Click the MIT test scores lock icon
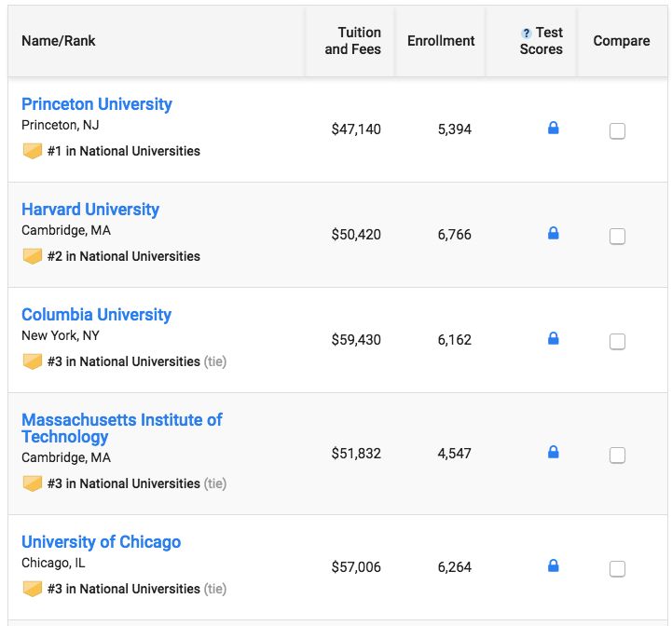 [553, 453]
